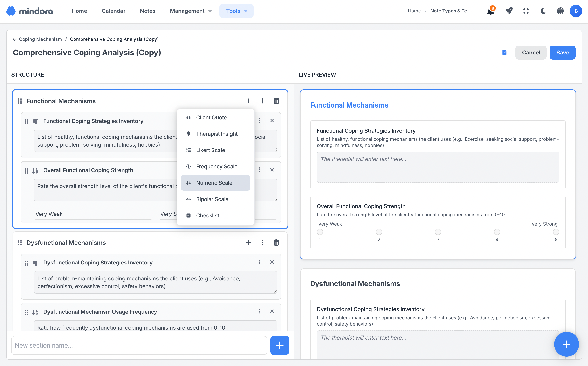Open the user avatar B menu
This screenshot has width=588, height=366.
tap(576, 11)
